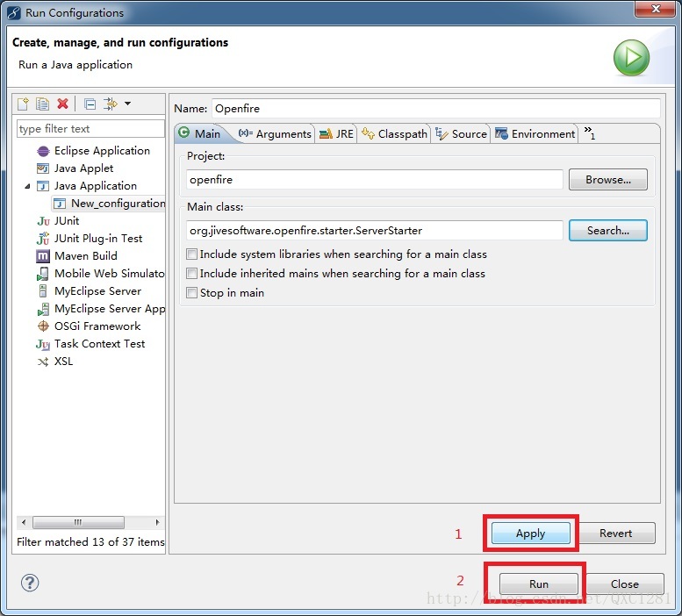Click the XSL icon
682x616 pixels.
43,362
